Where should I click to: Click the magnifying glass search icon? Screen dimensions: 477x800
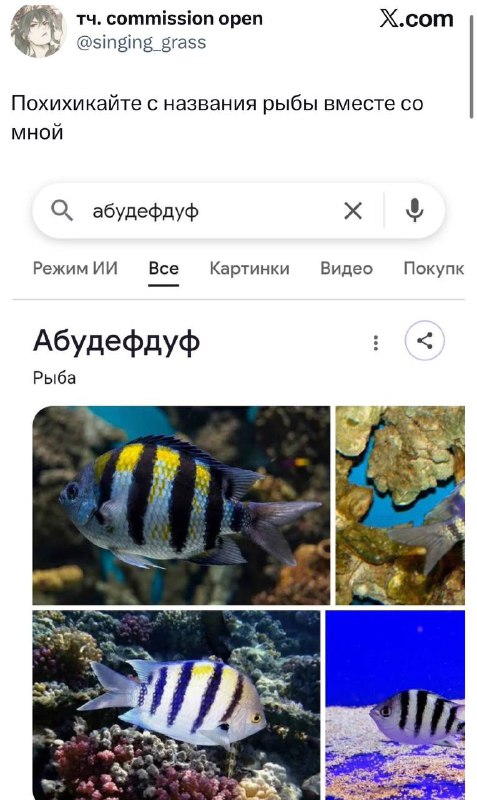[62, 210]
